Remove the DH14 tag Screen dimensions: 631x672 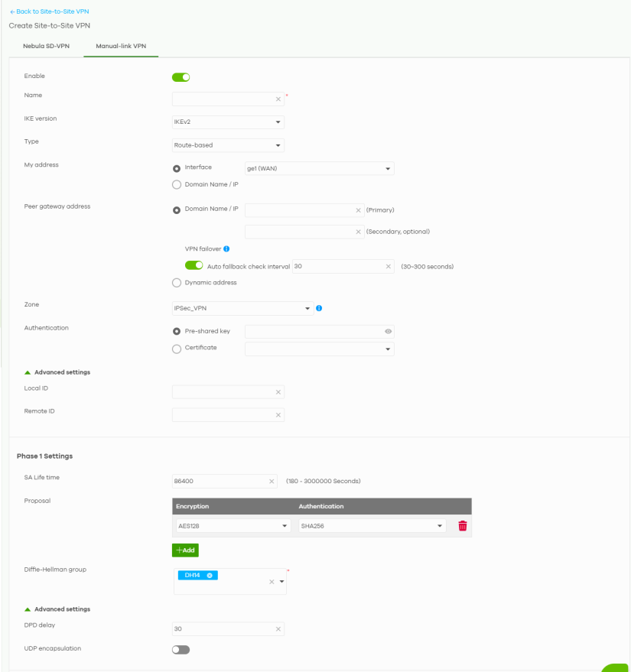210,576
